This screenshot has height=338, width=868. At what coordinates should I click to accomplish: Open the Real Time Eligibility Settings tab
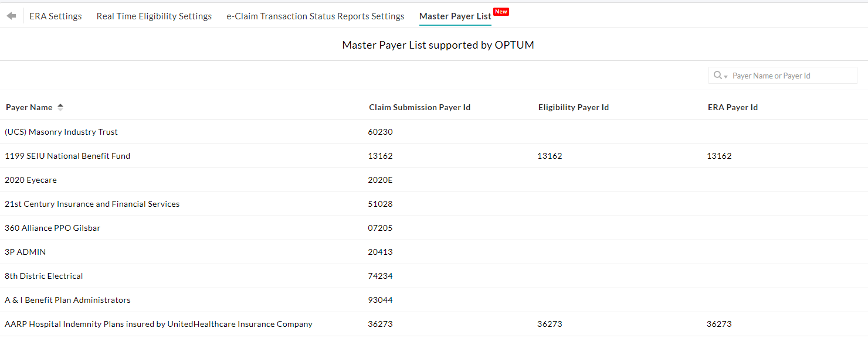point(154,16)
